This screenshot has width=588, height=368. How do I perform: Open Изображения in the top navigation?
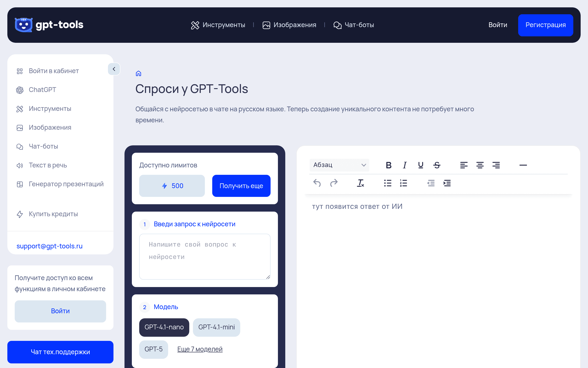tap(289, 25)
